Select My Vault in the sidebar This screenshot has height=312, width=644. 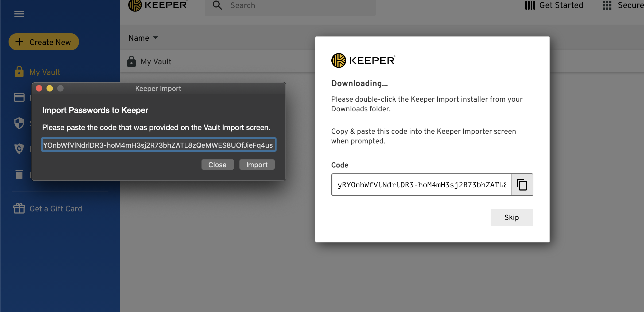tap(45, 72)
